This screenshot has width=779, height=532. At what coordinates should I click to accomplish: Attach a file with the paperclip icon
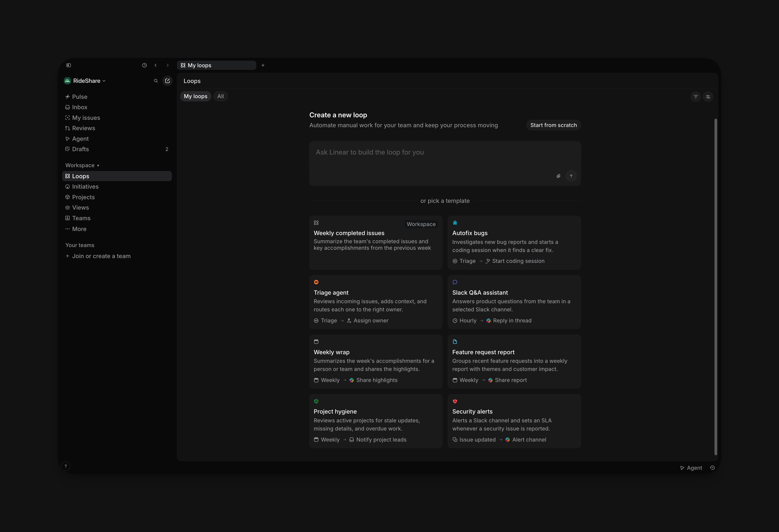point(559,176)
